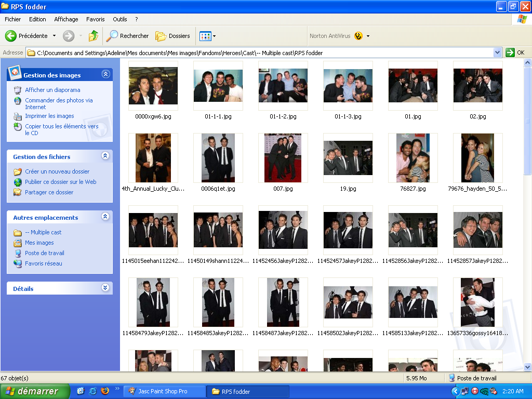Open Poste de travail location
Viewport: 532px width, 399px height.
click(45, 253)
